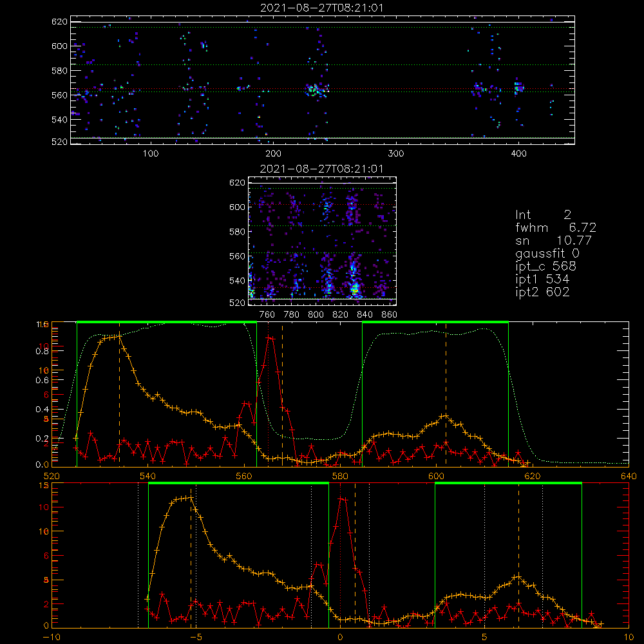Viewport: 644px width, 644px height.
Task: Click x-axis label 780 of the small middle image
Action: coord(292,315)
